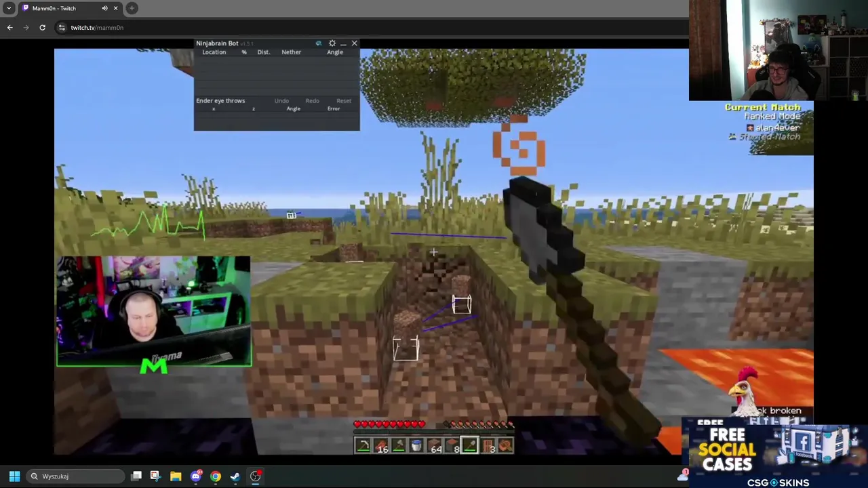Image resolution: width=868 pixels, height=488 pixels.
Task: Select the doors hotbar slot with 3
Action: (487, 445)
